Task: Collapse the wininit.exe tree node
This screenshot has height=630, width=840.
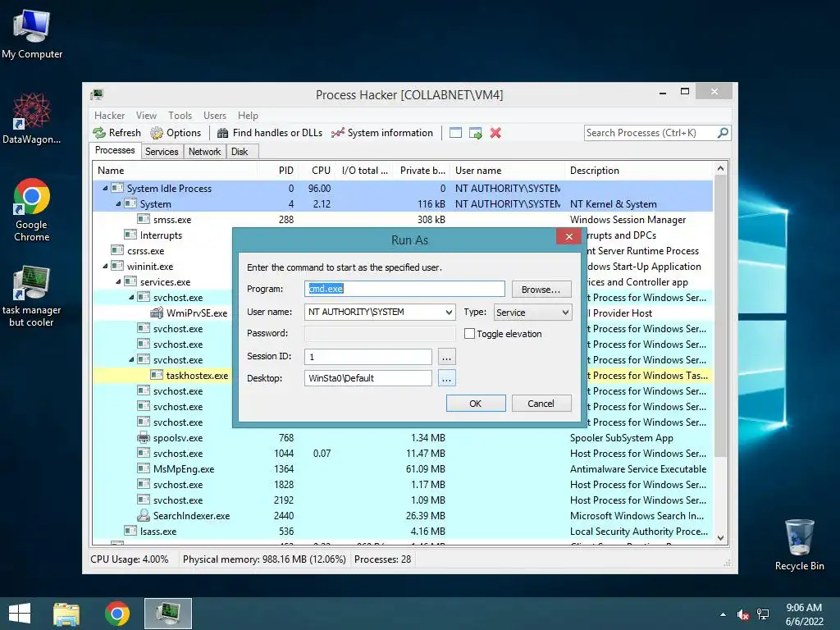Action: click(105, 266)
